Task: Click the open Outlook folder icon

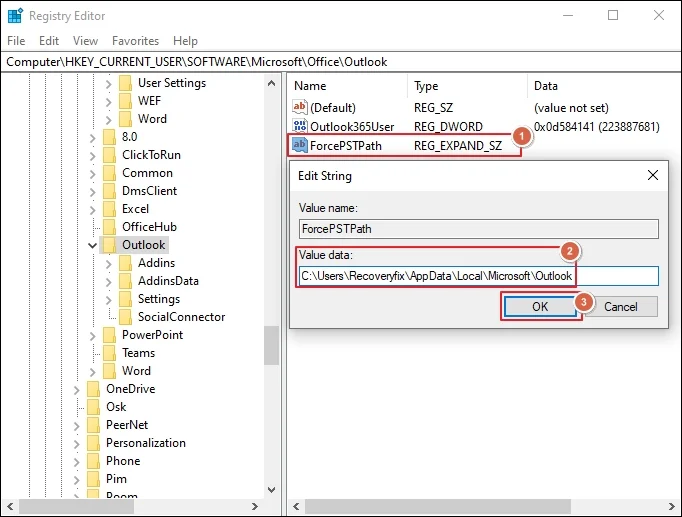Action: pyautogui.click(x=110, y=245)
